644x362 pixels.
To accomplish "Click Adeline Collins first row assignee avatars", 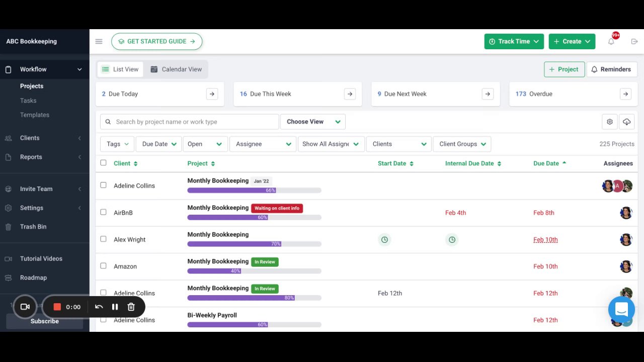I will pos(617,186).
